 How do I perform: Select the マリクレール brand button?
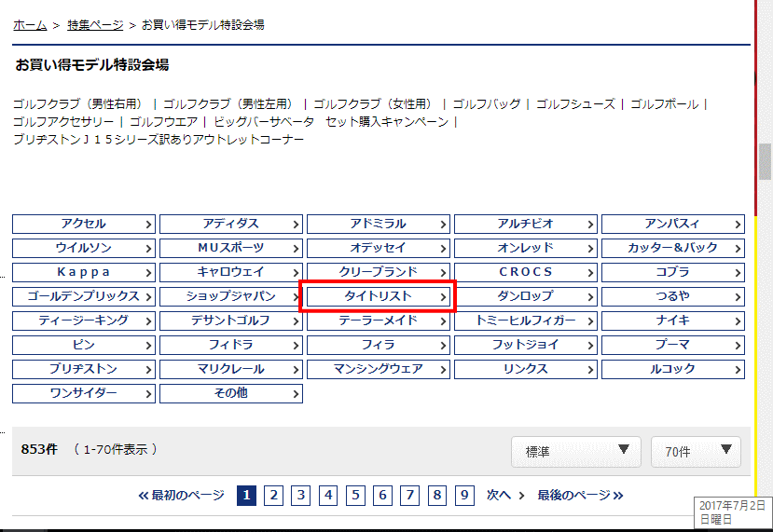coord(231,369)
